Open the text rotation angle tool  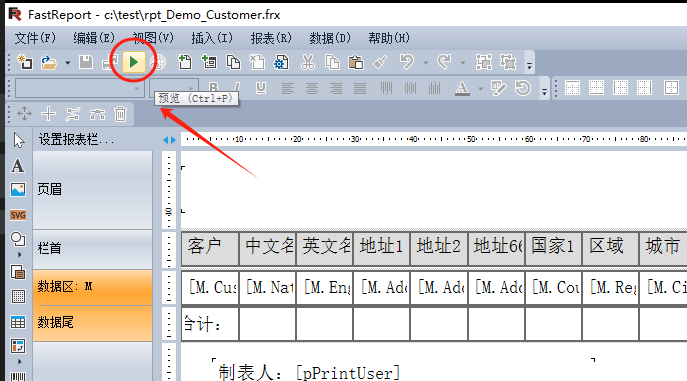(523, 88)
